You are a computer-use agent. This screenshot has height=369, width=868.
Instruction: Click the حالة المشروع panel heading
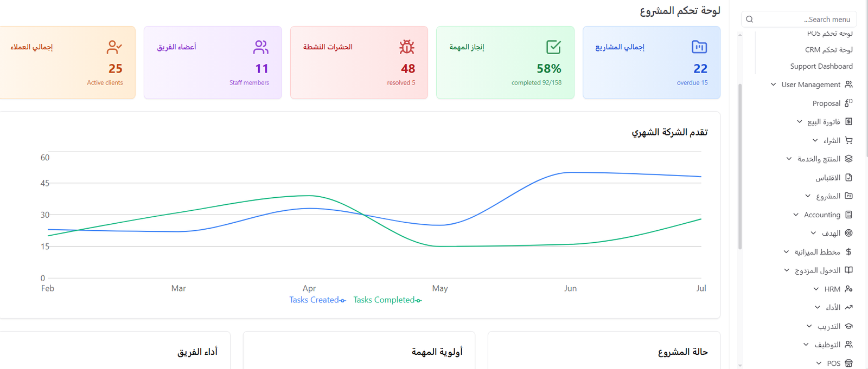[x=683, y=352]
